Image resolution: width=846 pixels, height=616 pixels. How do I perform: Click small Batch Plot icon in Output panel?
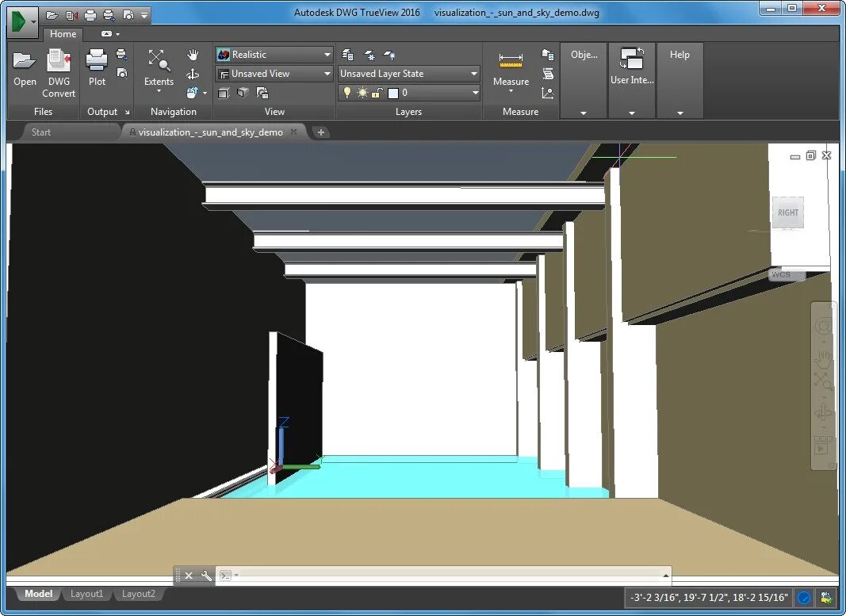pyautogui.click(x=122, y=54)
